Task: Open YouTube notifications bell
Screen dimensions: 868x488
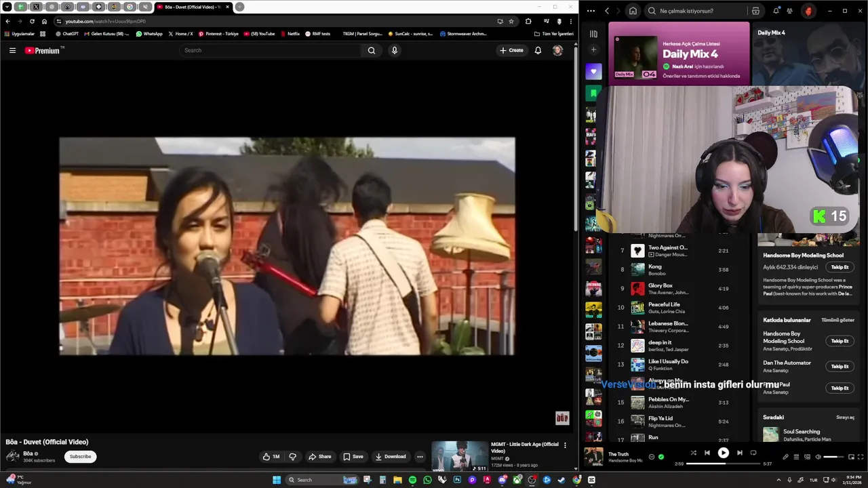Action: click(x=538, y=50)
